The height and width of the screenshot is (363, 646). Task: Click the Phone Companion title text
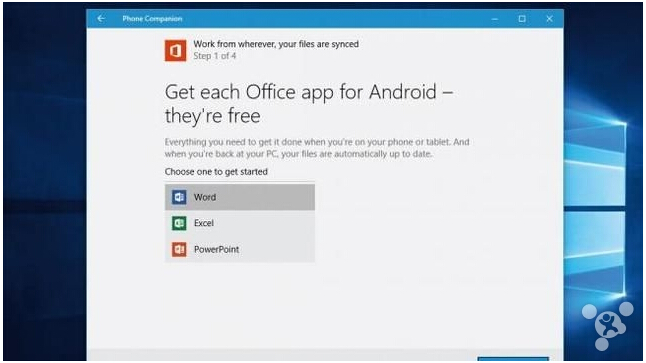[152, 19]
